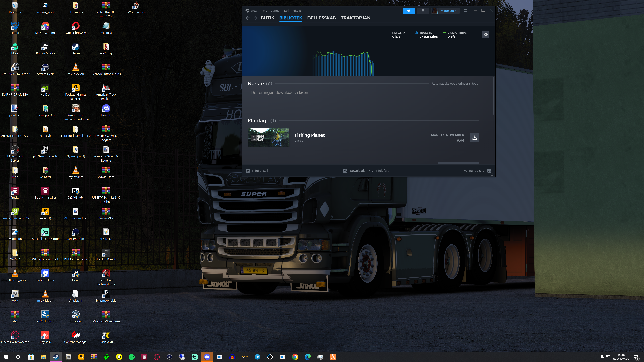The height and width of the screenshot is (362, 644).
Task: Click the Fishing Planet thumbnail
Action: coord(269,138)
